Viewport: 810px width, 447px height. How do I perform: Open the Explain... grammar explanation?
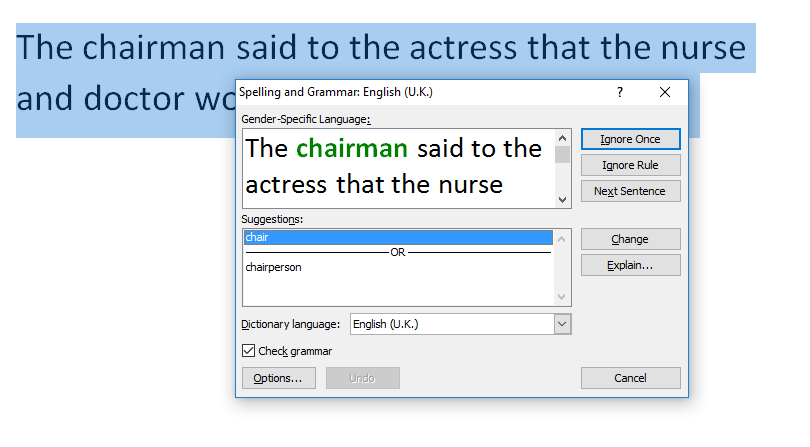630,265
